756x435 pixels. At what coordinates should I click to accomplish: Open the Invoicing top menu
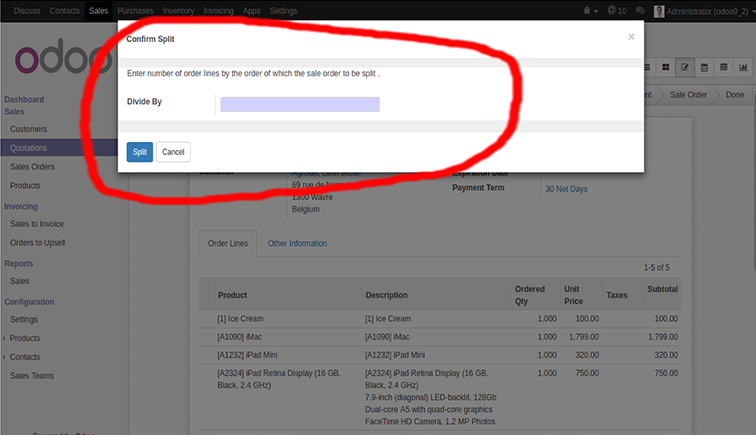(x=218, y=11)
